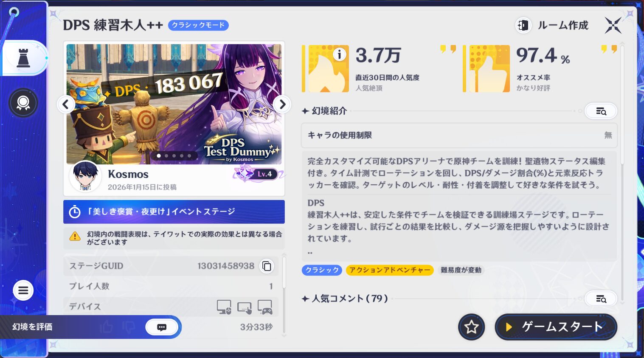Viewport: 644px width, 358px height.
Task: Select the クラシック tag
Action: [x=322, y=270]
